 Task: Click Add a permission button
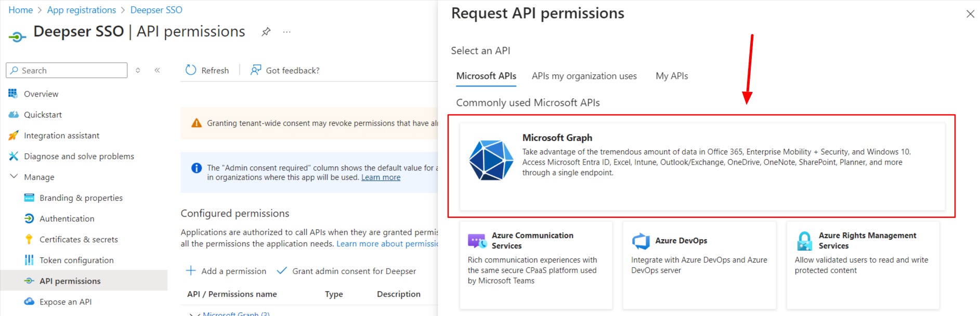point(226,271)
